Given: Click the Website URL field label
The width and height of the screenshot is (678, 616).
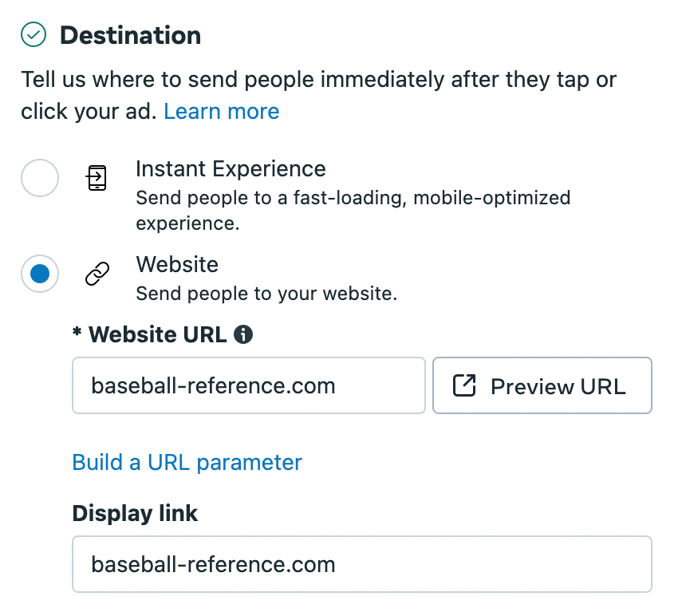Looking at the screenshot, I should coord(157,335).
